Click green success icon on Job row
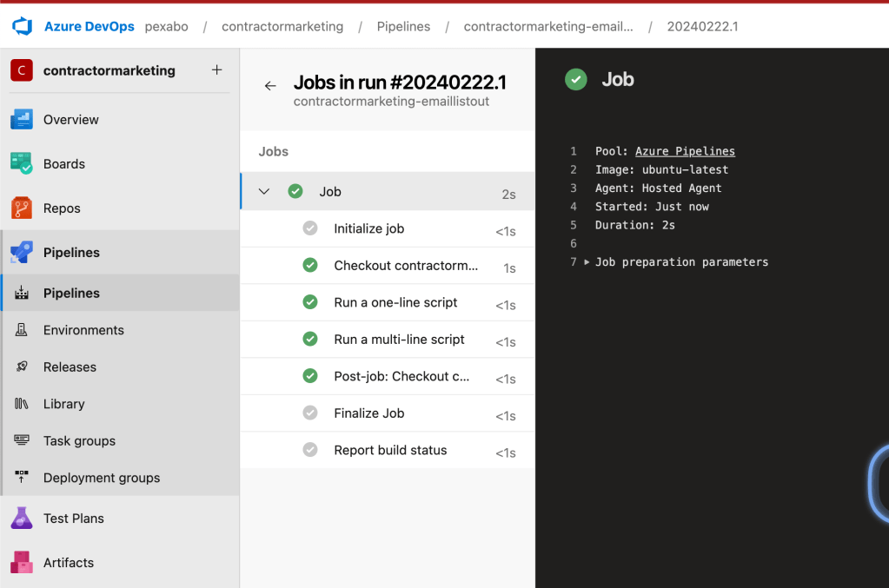 [x=295, y=191]
